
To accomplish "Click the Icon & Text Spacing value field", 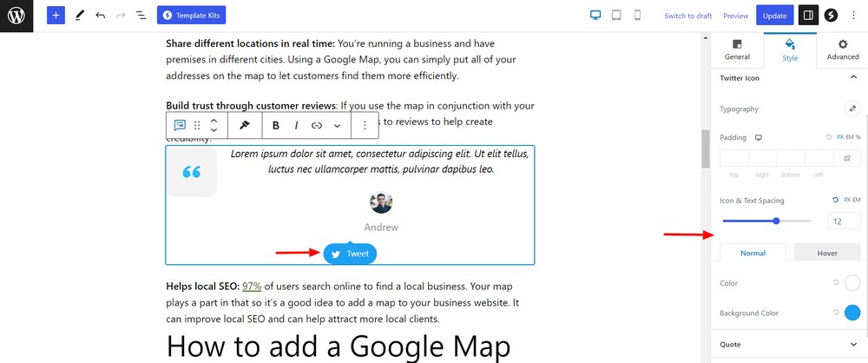I will (x=843, y=221).
